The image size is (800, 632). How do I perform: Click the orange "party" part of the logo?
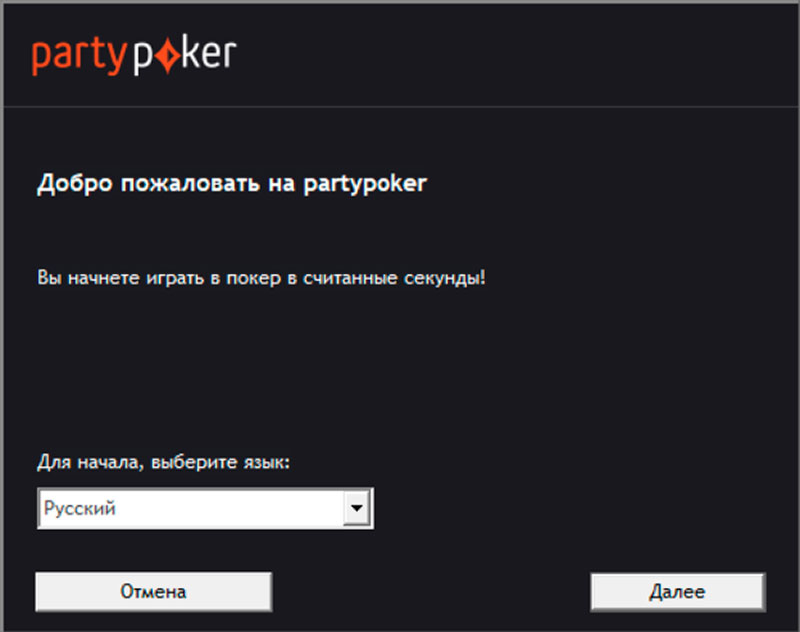click(79, 57)
